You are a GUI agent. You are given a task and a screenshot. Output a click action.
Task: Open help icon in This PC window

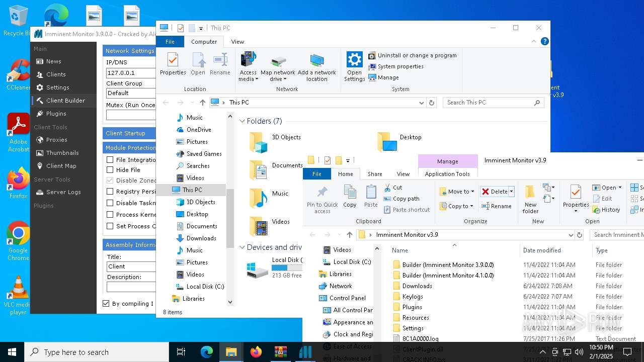(544, 42)
